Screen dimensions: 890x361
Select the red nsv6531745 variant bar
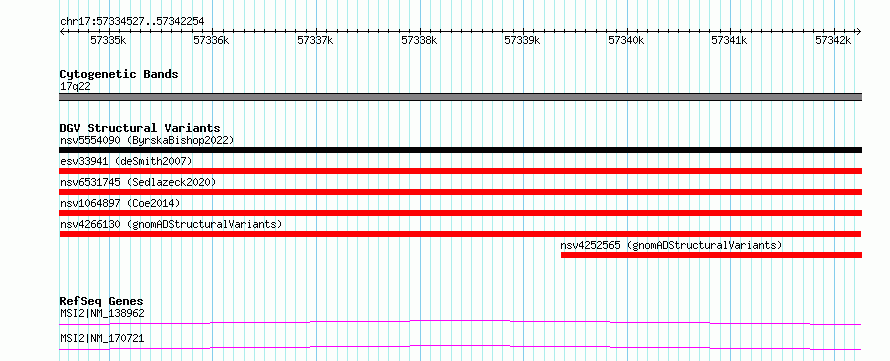(x=461, y=192)
